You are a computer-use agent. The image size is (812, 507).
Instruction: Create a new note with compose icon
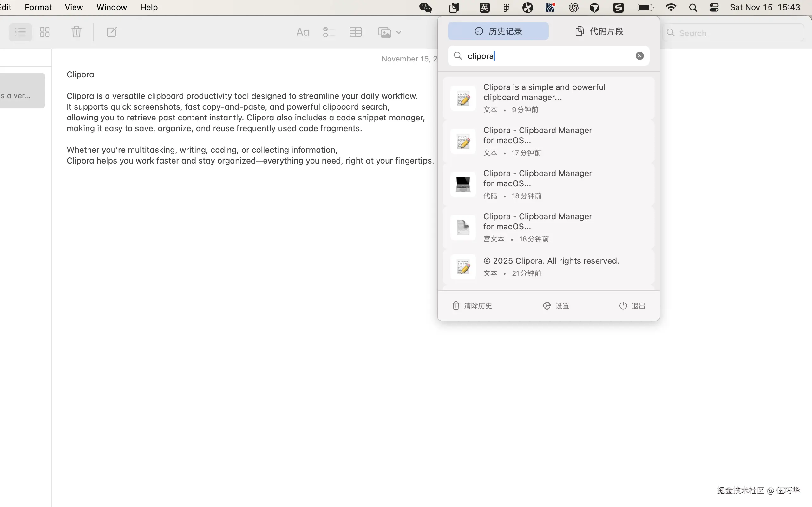tap(111, 32)
